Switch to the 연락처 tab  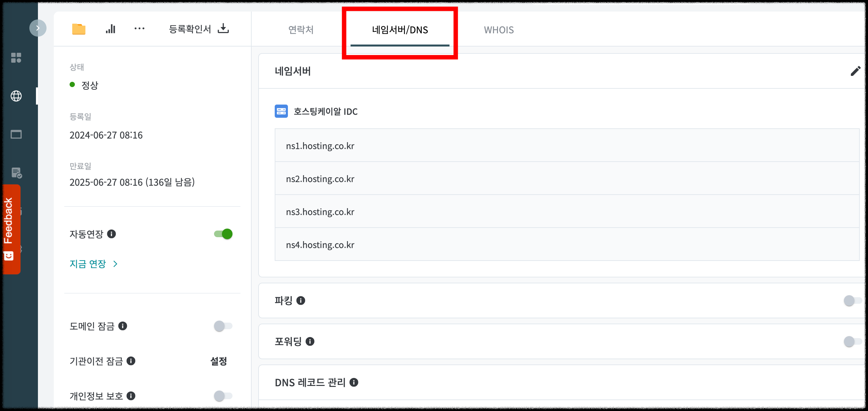pyautogui.click(x=300, y=30)
